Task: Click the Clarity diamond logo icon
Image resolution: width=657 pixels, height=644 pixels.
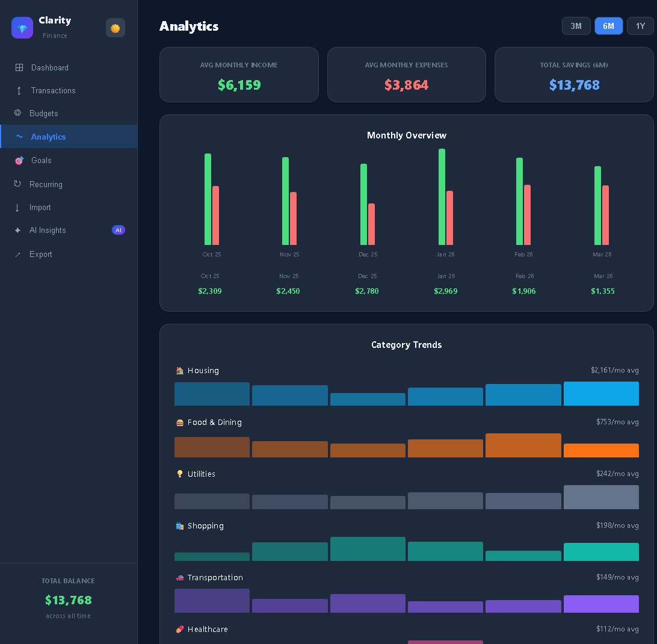Action: point(22,28)
